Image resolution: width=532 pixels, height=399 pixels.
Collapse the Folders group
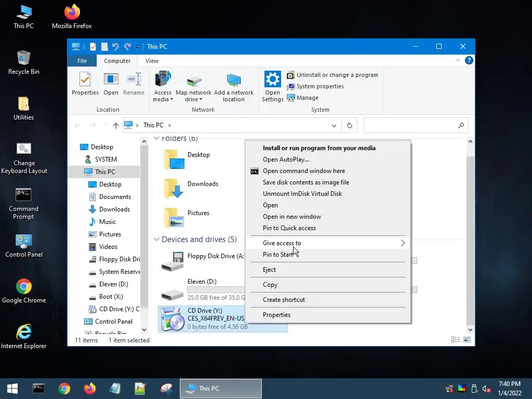[x=157, y=138]
